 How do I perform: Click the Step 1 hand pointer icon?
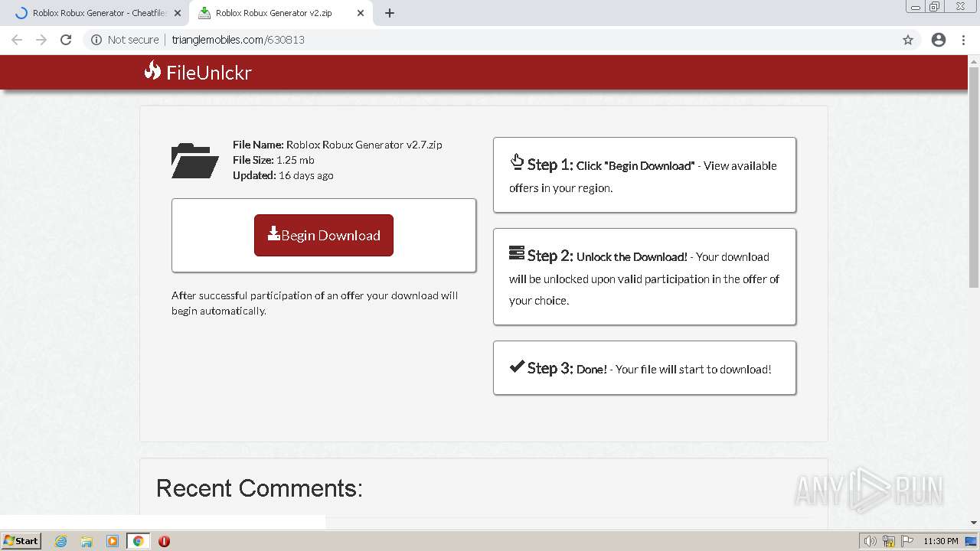pos(517,161)
